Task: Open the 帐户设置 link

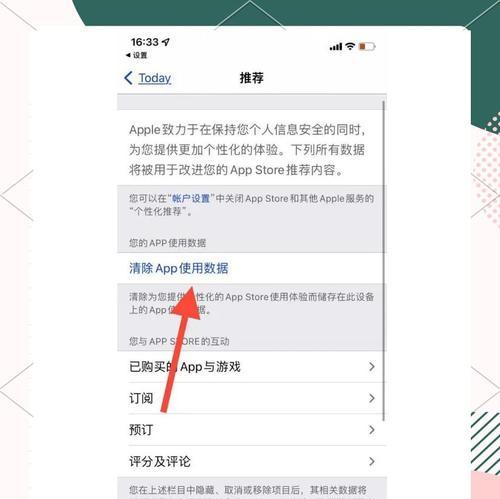Action: 191,199
